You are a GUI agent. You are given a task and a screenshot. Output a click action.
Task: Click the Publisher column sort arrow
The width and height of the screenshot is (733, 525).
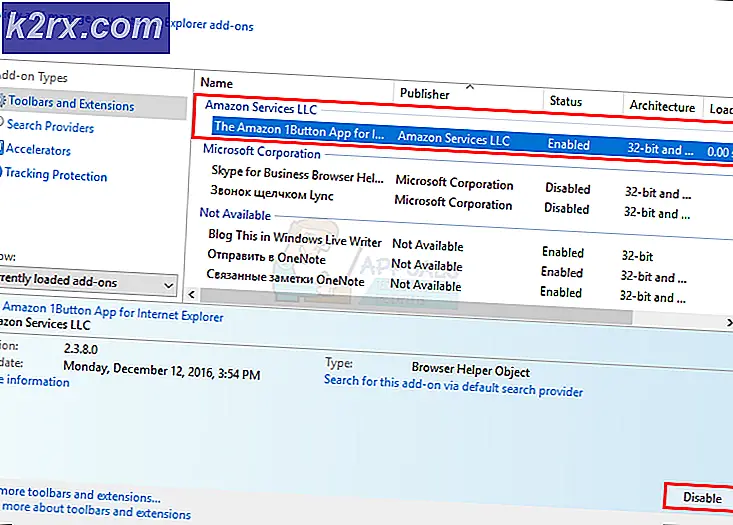point(470,87)
